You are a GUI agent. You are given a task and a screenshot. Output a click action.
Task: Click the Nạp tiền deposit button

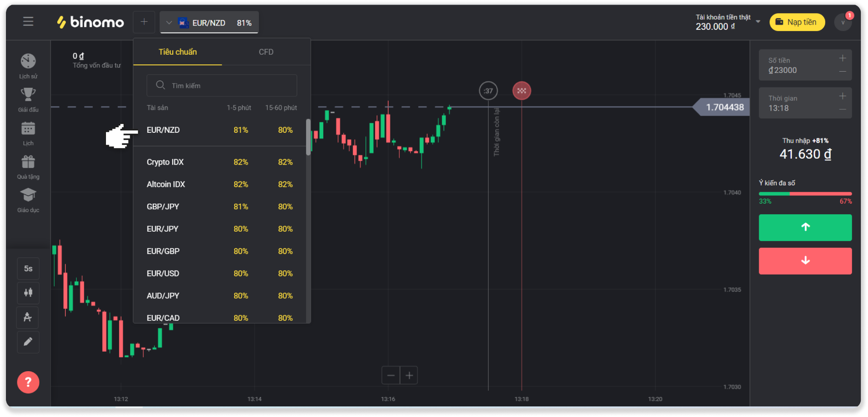[797, 22]
